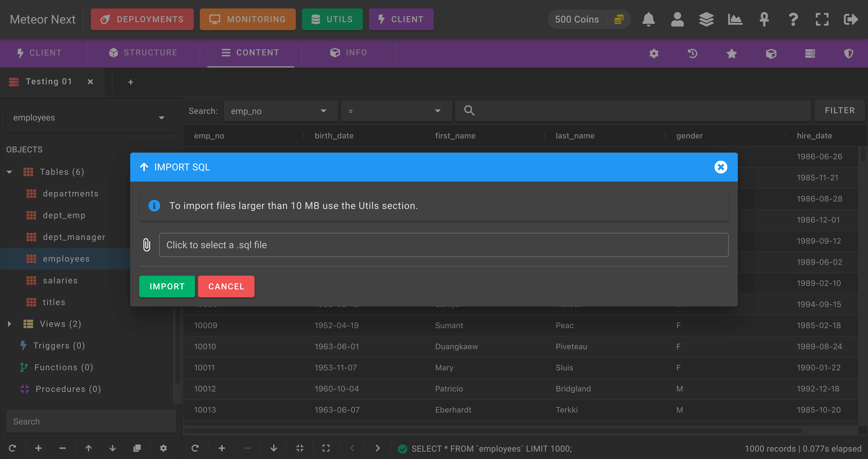Switch to the Structure tab

[x=143, y=53]
